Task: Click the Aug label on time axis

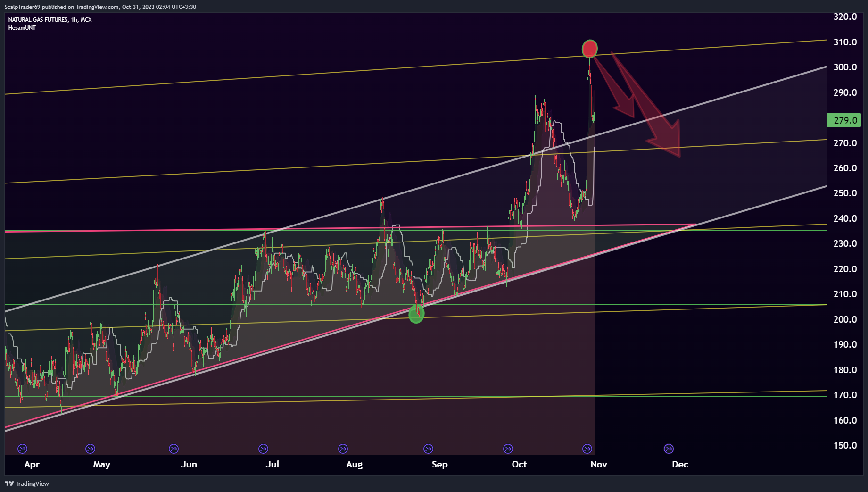Action: [x=354, y=465]
